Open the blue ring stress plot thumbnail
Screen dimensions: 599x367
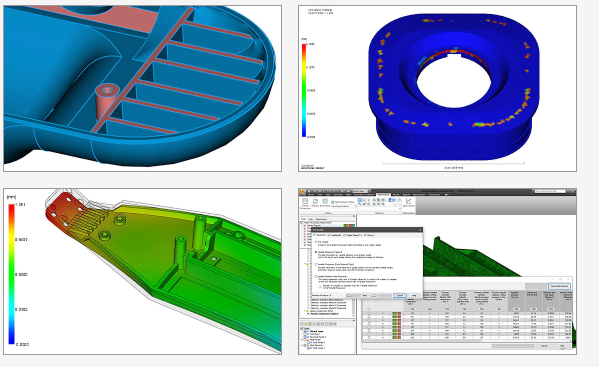point(437,88)
